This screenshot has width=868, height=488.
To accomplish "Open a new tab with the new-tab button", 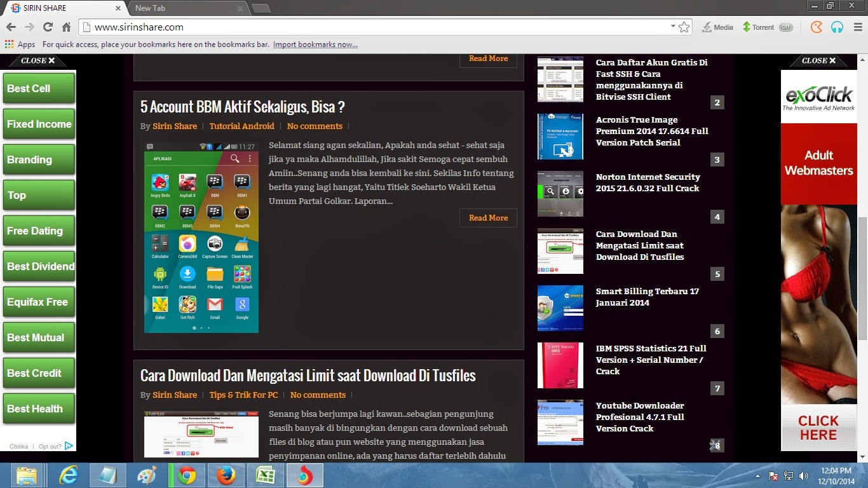I will 261,9.
